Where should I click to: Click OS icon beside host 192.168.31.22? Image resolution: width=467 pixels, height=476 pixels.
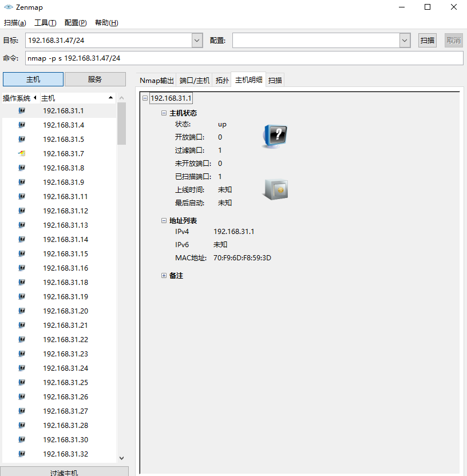coord(22,339)
